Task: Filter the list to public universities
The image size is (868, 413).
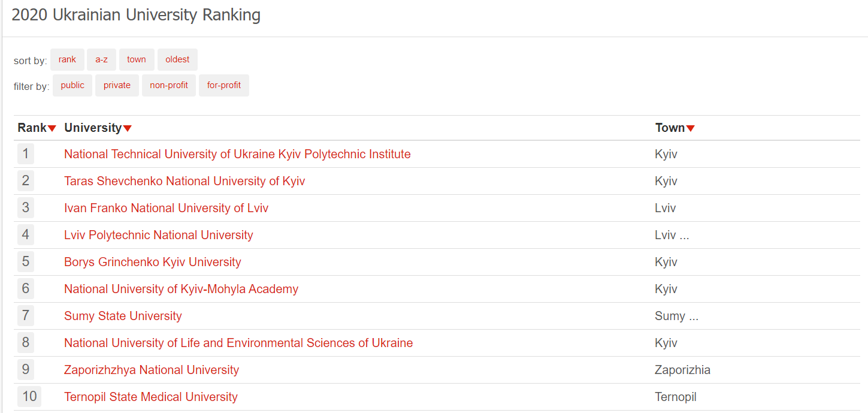Action: [72, 85]
